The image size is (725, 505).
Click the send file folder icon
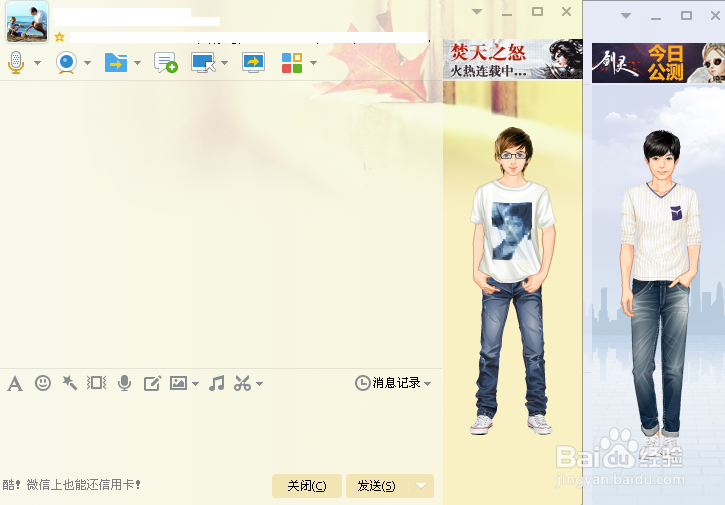click(x=116, y=62)
